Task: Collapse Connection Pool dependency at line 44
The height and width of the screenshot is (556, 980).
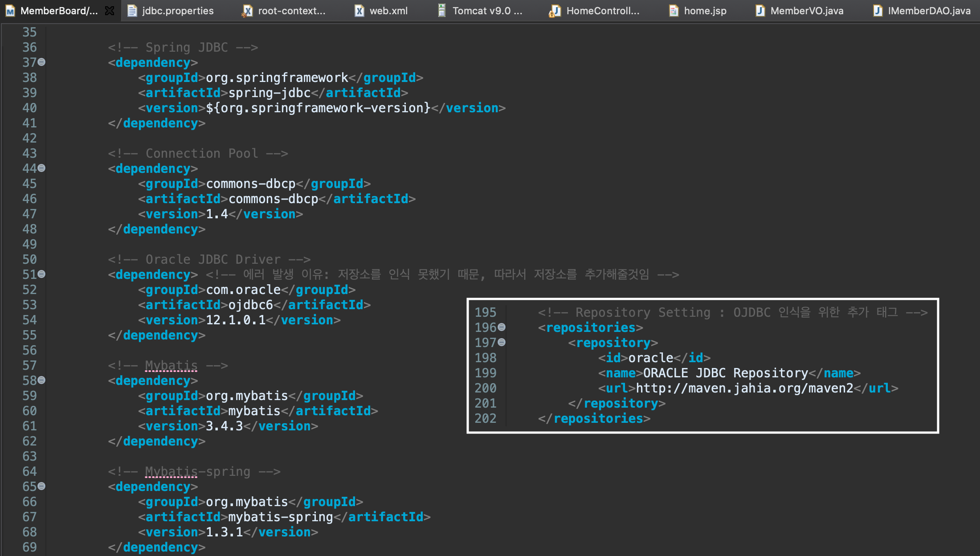Action: point(41,168)
